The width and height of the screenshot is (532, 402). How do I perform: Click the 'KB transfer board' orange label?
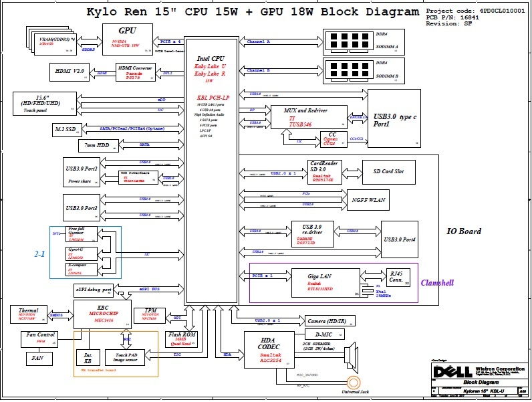(x=99, y=371)
